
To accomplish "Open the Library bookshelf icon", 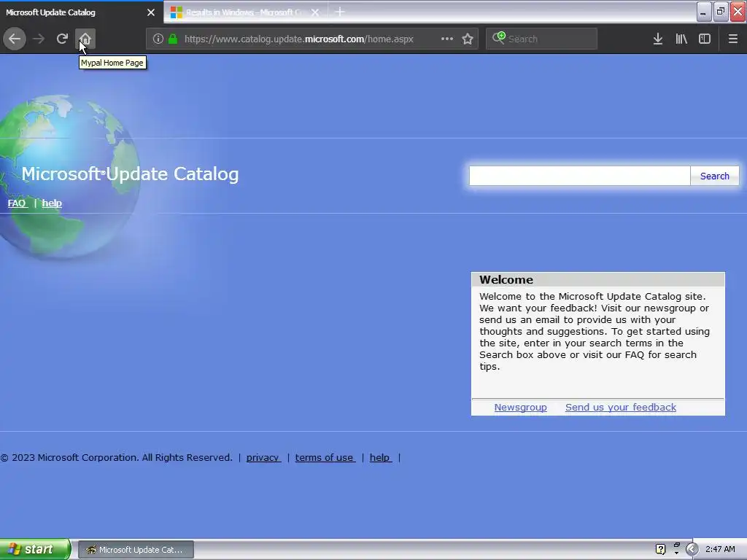I will pyautogui.click(x=681, y=39).
